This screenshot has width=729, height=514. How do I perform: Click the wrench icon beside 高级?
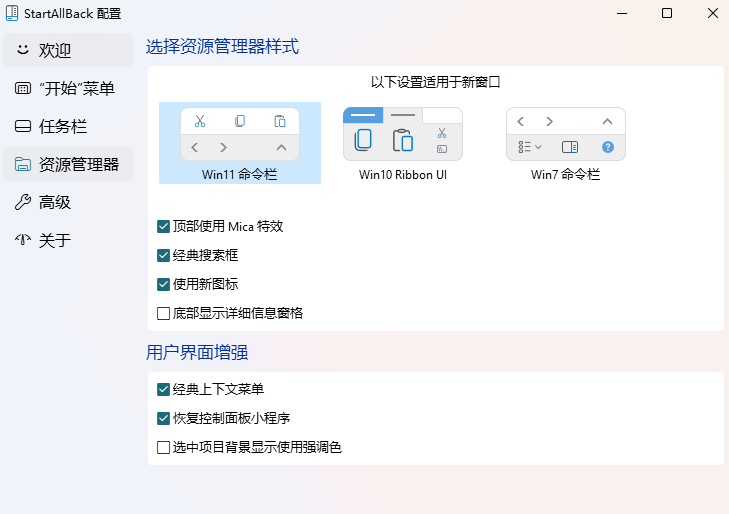pos(23,202)
